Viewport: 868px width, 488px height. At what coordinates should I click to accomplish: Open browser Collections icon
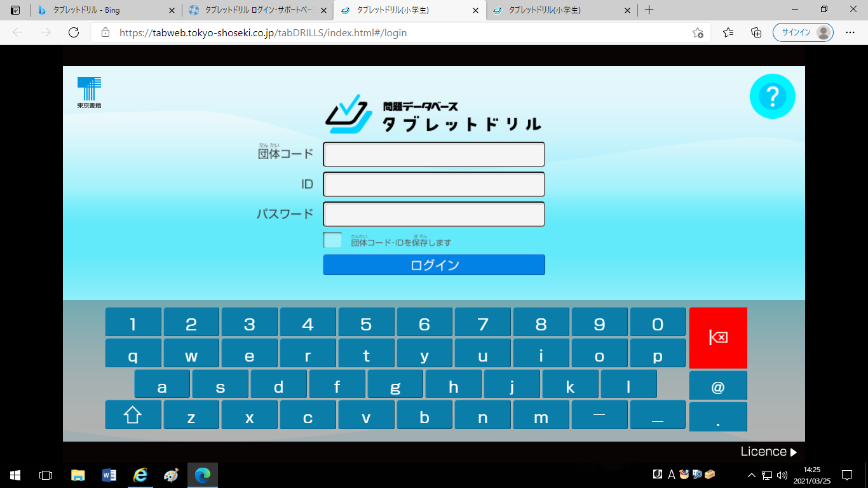click(x=756, y=32)
